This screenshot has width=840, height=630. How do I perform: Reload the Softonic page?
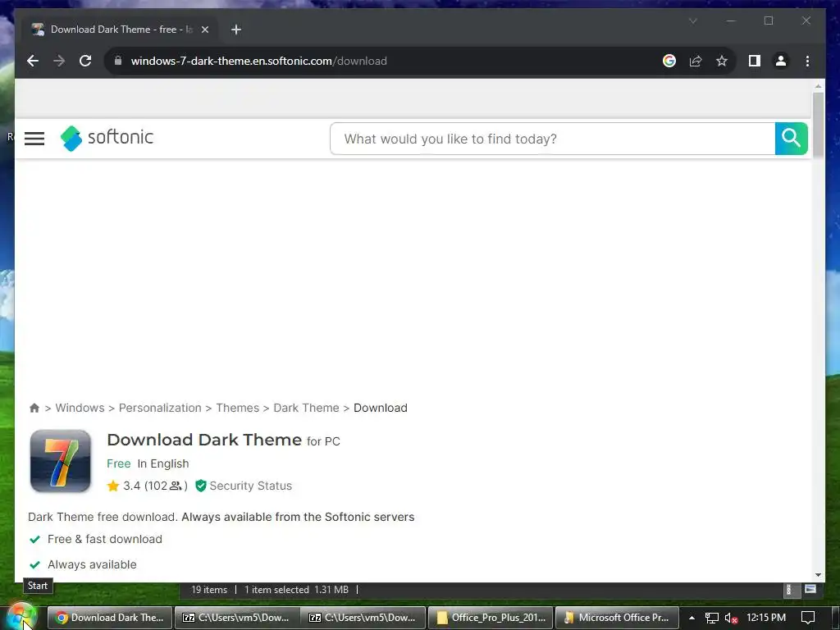coord(85,61)
